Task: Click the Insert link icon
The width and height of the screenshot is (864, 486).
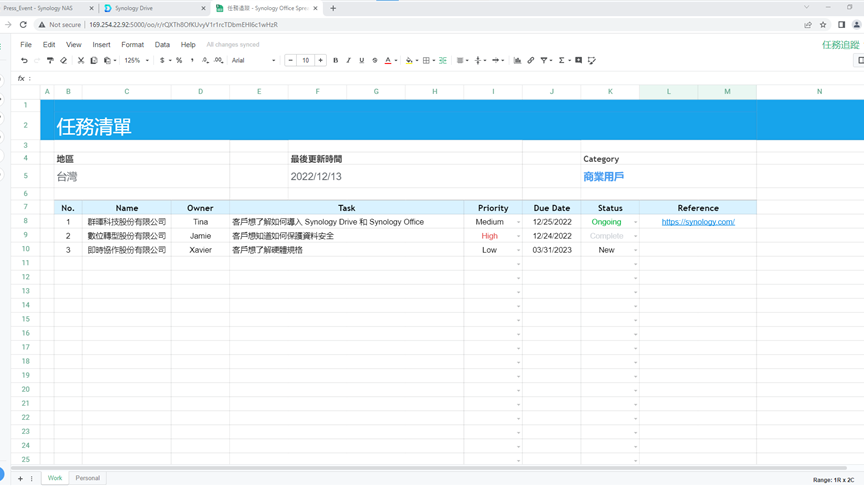Action: tap(531, 61)
